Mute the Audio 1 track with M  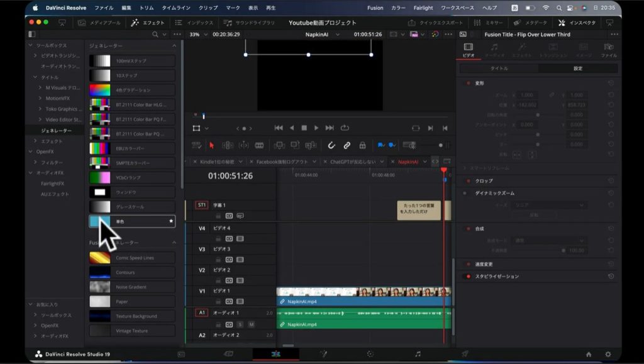[251, 324]
